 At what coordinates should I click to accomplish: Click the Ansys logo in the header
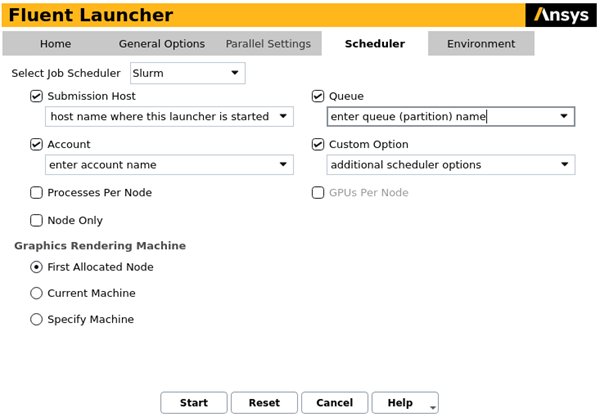click(561, 15)
